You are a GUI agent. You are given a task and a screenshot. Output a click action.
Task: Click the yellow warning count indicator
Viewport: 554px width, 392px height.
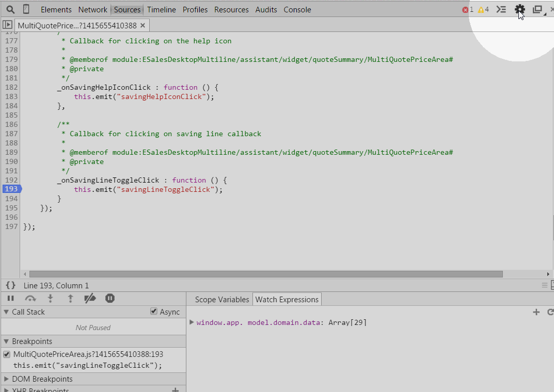coord(483,9)
